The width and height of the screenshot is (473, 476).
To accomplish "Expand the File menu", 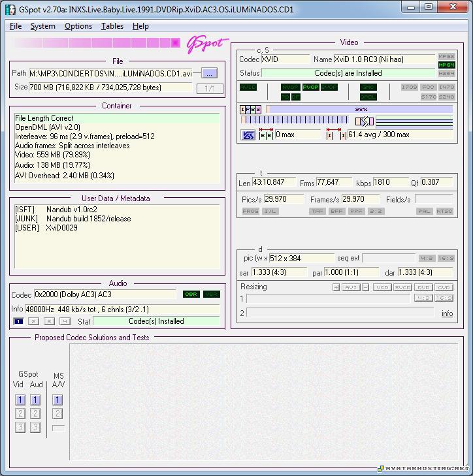I will tap(16, 26).
